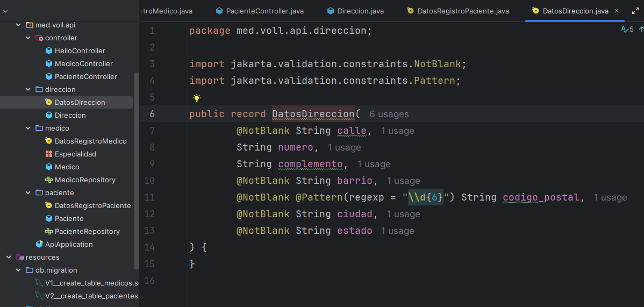Click the 1 usage hint next to complemento

click(x=374, y=165)
